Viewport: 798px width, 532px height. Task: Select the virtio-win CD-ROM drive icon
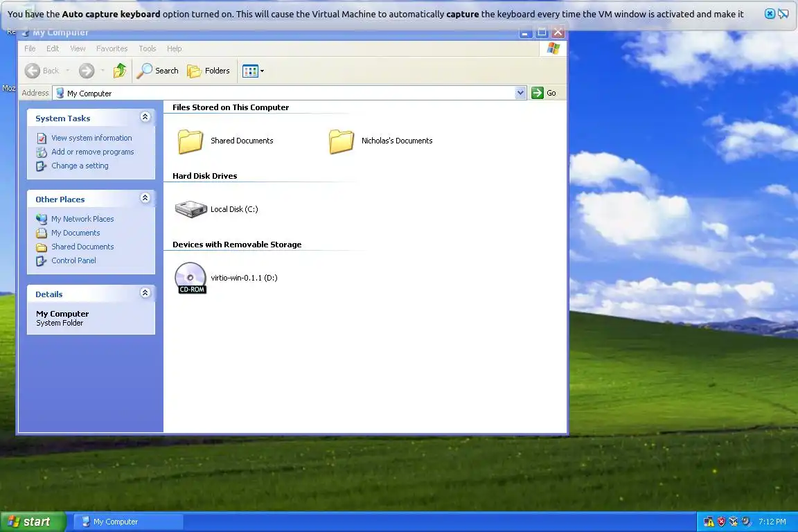191,278
